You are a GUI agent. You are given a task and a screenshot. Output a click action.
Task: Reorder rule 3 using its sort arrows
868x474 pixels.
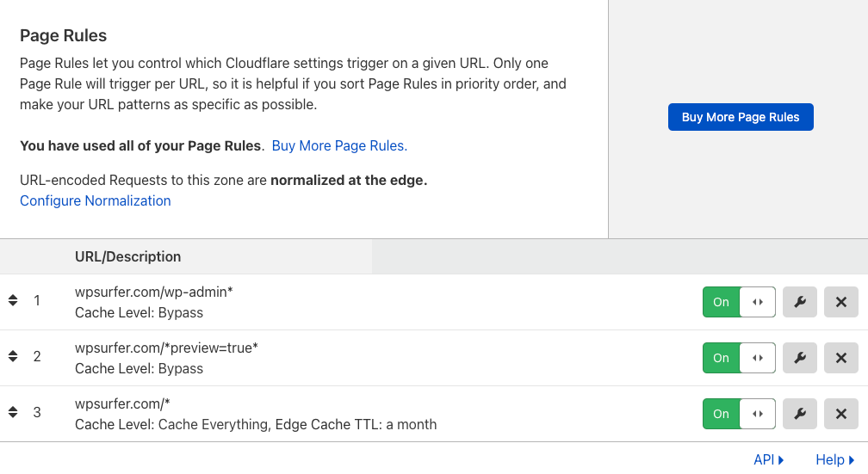point(13,412)
